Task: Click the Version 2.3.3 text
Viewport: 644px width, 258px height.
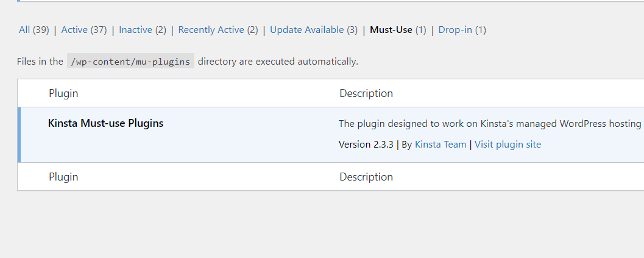Action: click(x=366, y=145)
